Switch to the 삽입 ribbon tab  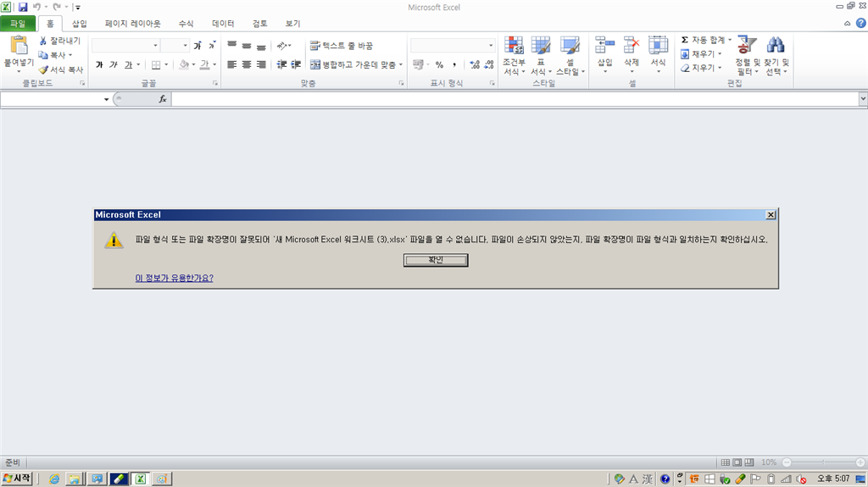(x=79, y=23)
